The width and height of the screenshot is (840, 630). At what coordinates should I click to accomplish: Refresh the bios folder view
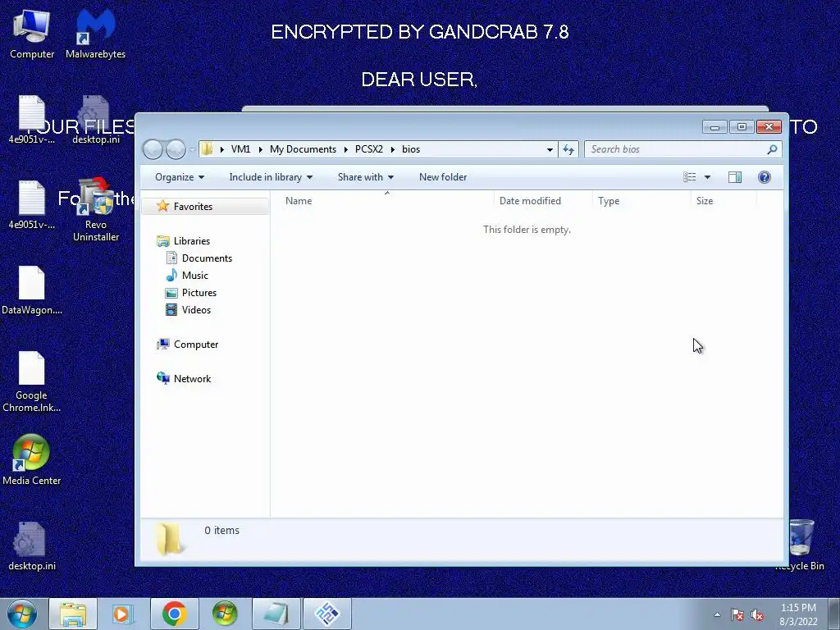click(568, 149)
